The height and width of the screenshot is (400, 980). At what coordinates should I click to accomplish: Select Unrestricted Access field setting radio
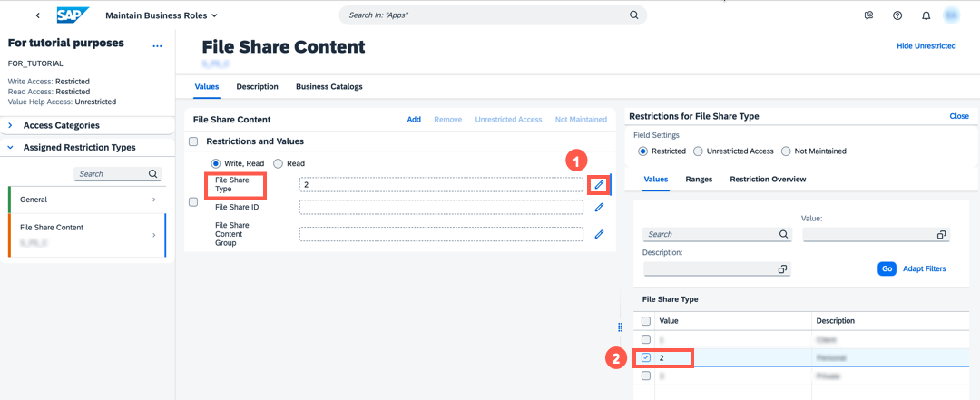point(698,151)
